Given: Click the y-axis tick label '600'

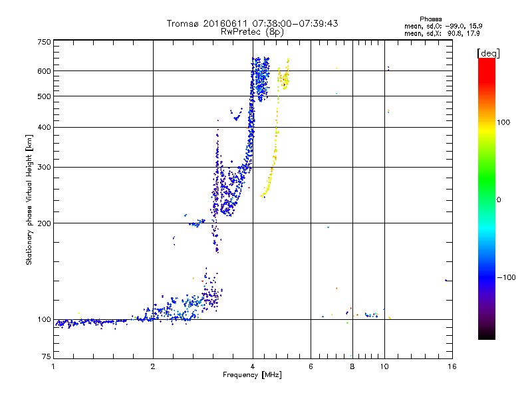Looking at the screenshot, I should (45, 71).
